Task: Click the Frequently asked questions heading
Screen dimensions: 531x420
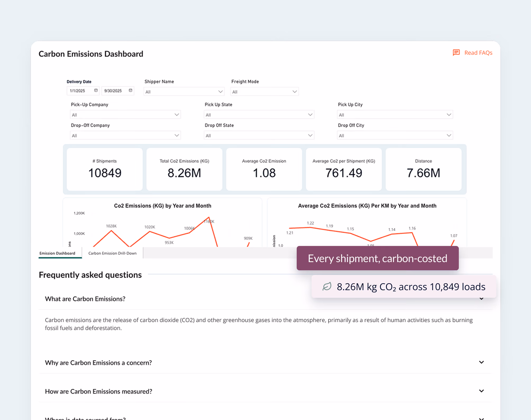Action: coord(90,275)
